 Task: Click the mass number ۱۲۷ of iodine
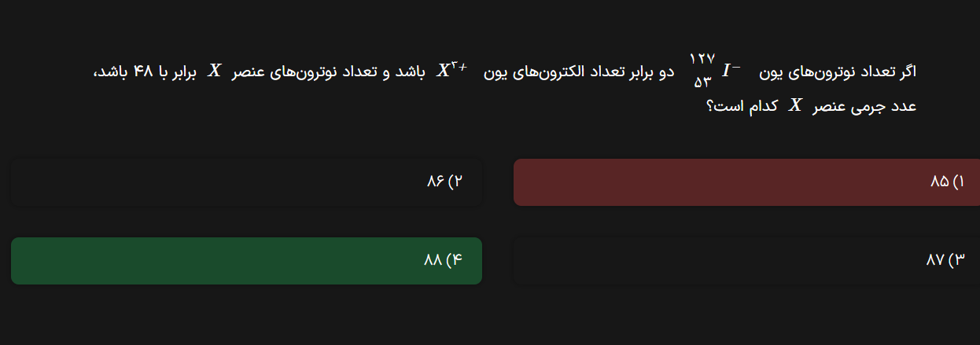tap(702, 59)
